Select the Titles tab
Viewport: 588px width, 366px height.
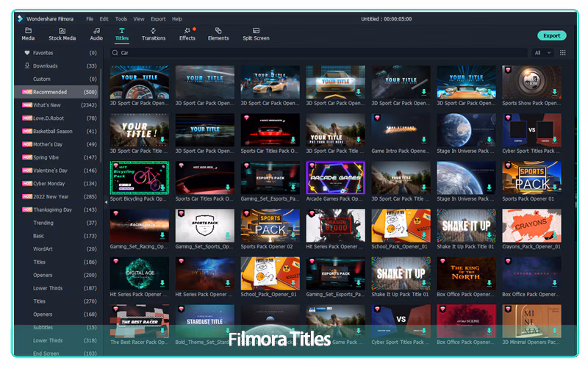point(122,34)
